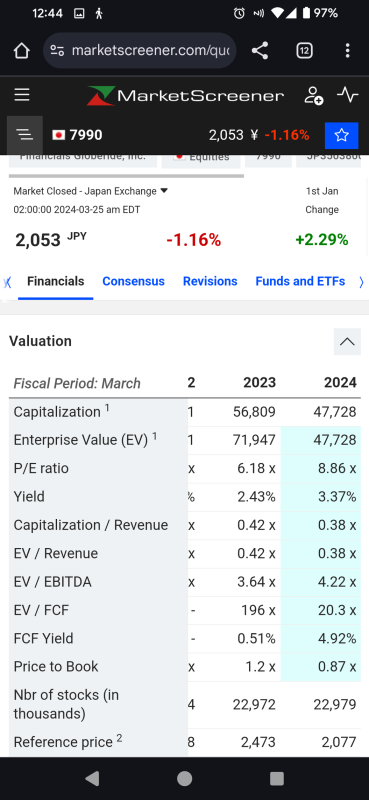Image resolution: width=369 pixels, height=800 pixels.
Task: Open the market pulse activity icon
Action: (x=348, y=95)
